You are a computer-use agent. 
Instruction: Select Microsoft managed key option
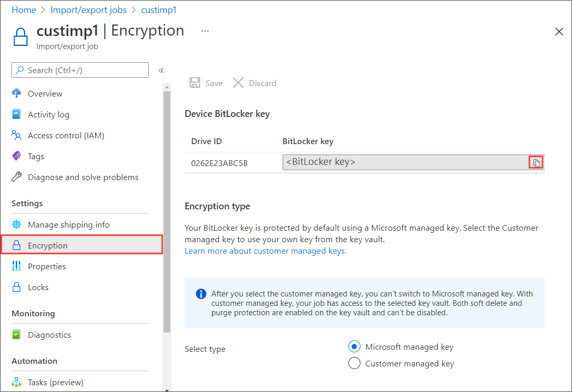click(354, 346)
